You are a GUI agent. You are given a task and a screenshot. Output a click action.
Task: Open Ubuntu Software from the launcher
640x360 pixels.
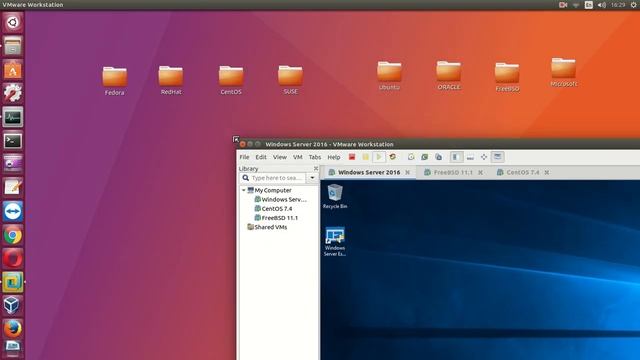[13, 69]
